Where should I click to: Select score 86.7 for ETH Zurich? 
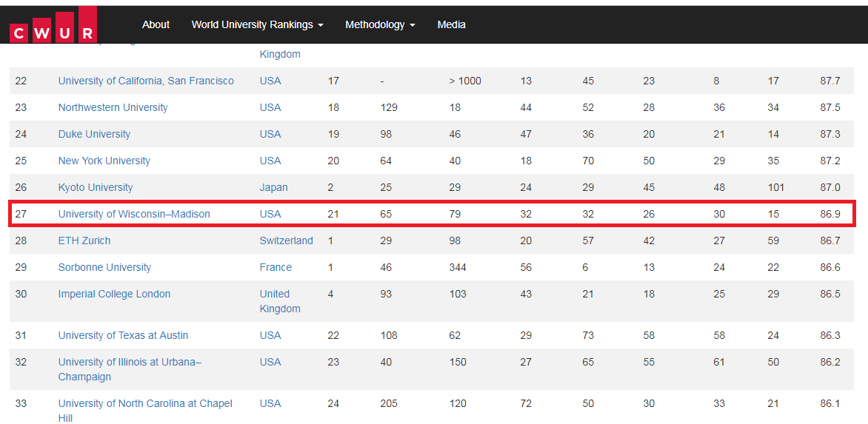tap(829, 240)
